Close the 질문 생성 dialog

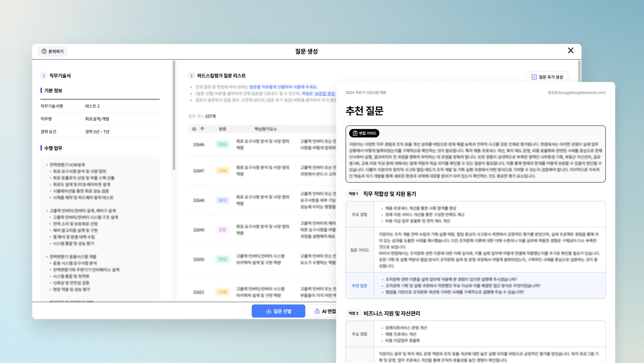(x=570, y=51)
